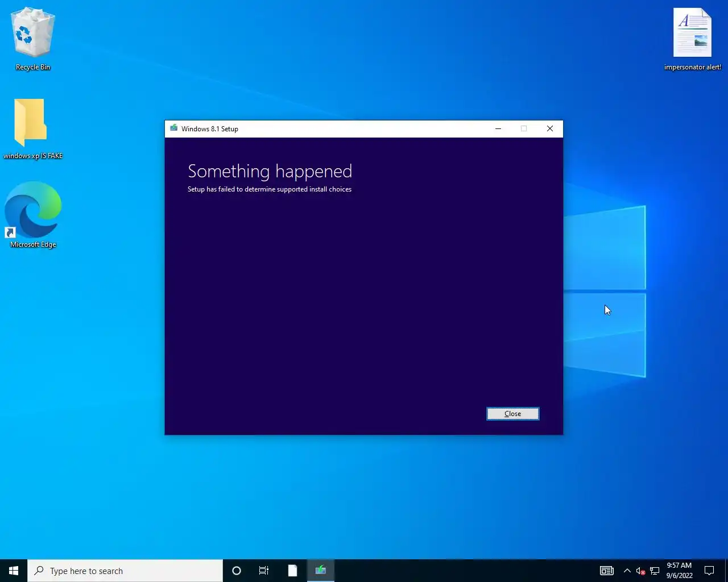Open the touch keyboard tray icon

point(607,571)
